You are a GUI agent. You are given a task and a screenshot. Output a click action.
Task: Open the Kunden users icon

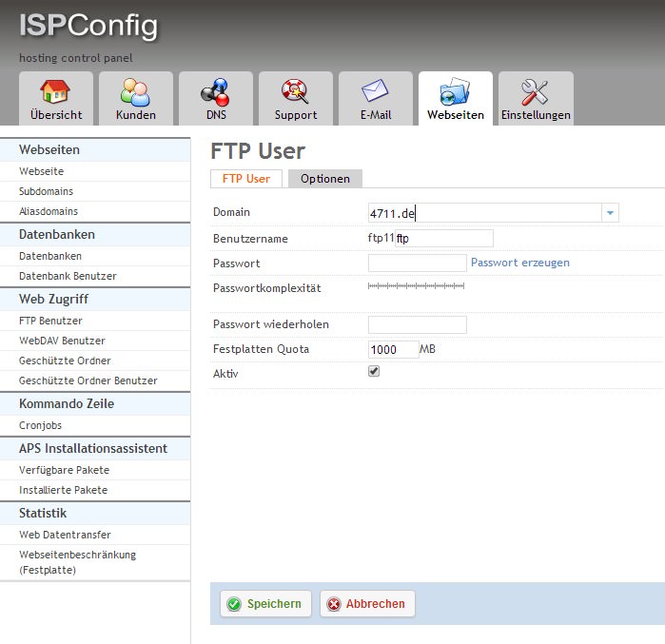point(136,93)
